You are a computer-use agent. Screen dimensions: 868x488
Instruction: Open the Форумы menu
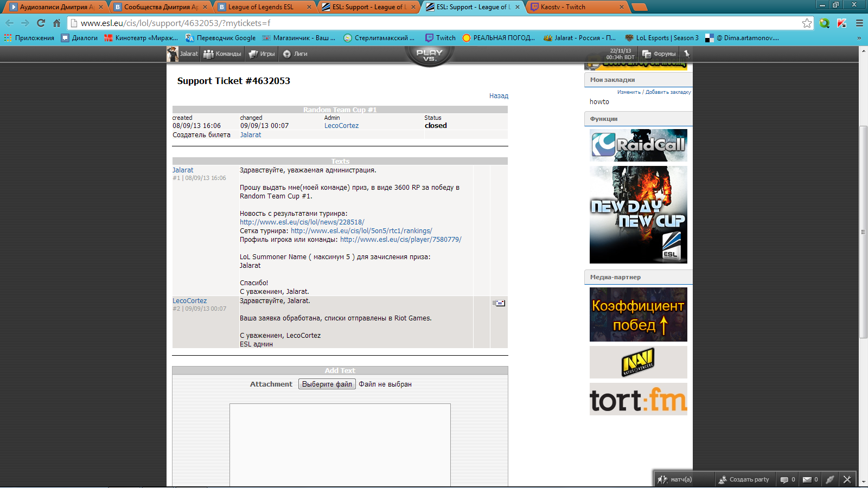pyautogui.click(x=659, y=54)
